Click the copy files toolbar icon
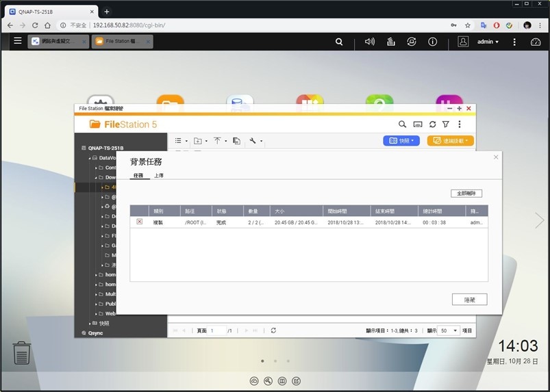Screen dimensions: 550x392 [237, 140]
